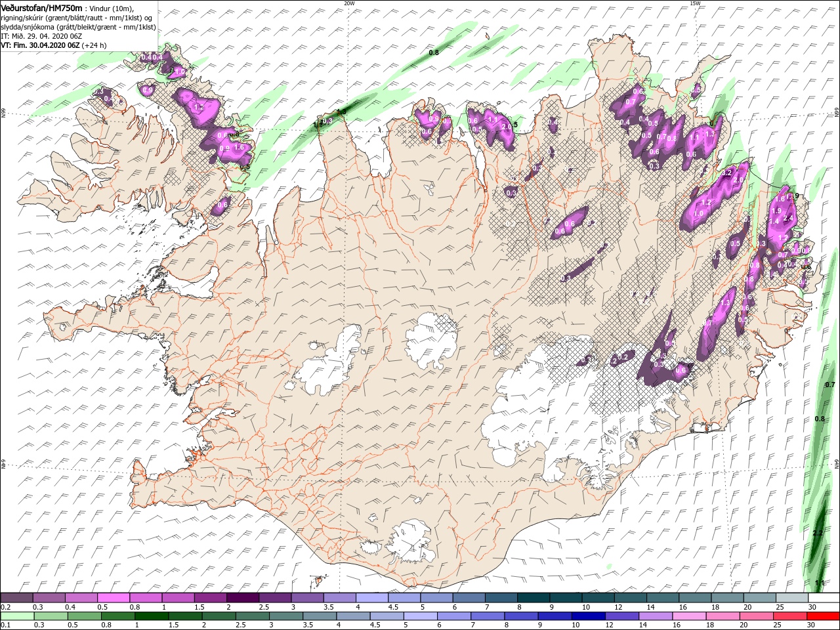
Task: Pick the lavender 4.5 swatch in upper scale
Action: pos(404,598)
